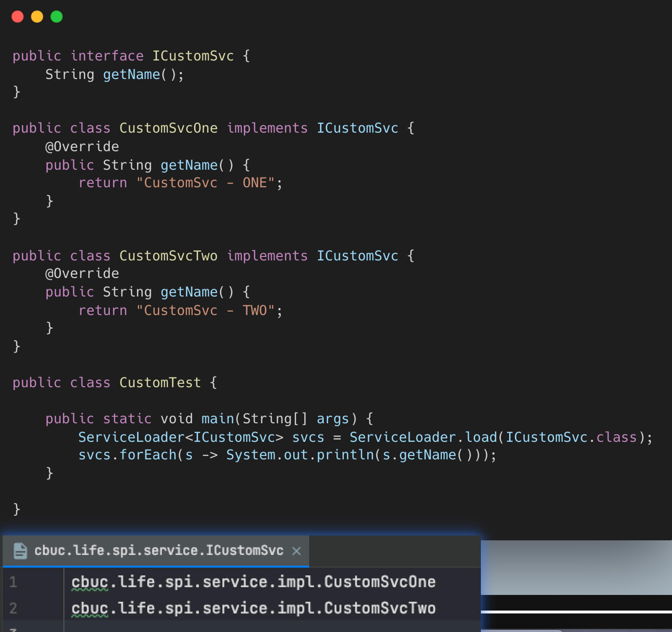Close the cbuc.life.spi.service.ICustomSvc tab
The image size is (672, 632).
point(296,551)
